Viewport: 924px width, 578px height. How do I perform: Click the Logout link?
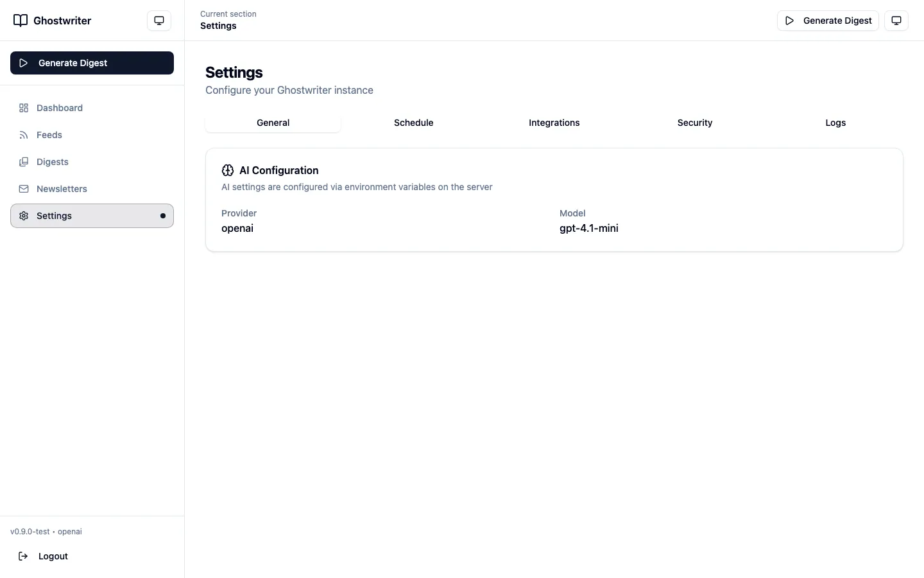[x=53, y=556]
